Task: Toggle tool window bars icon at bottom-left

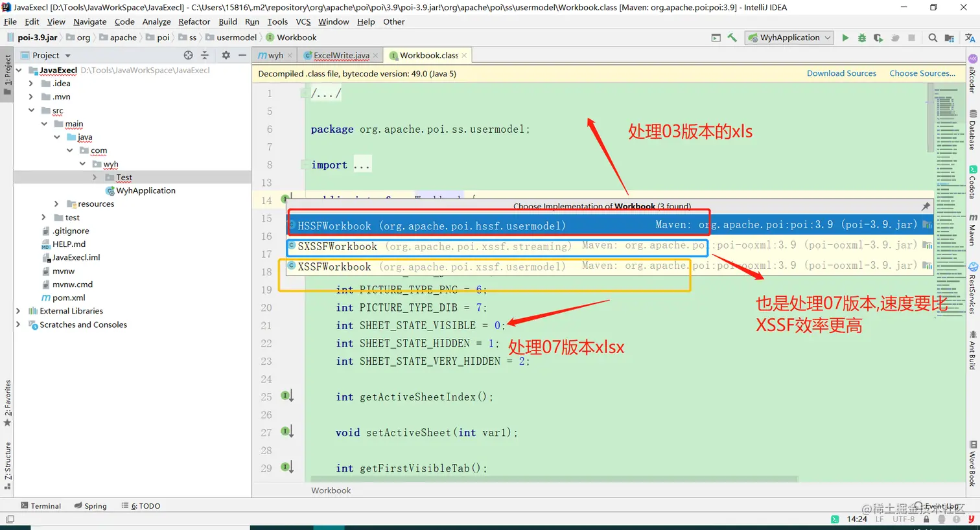Action: coord(10,519)
